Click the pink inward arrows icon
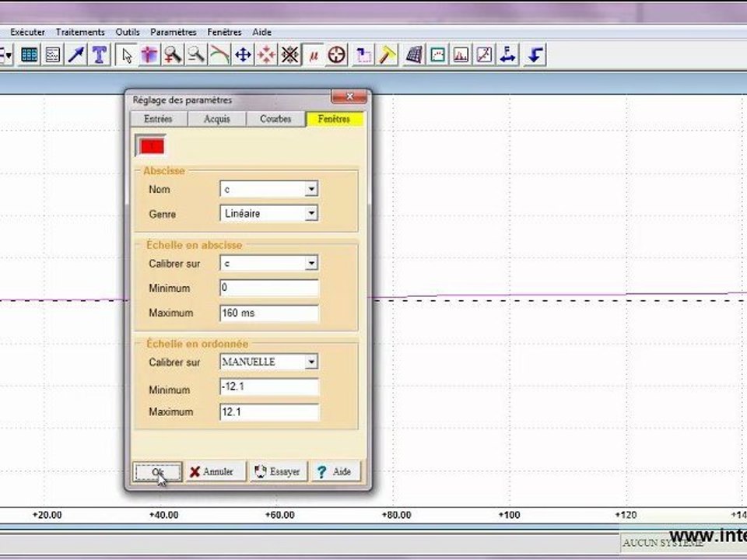Image resolution: width=747 pixels, height=560 pixels. (x=266, y=54)
